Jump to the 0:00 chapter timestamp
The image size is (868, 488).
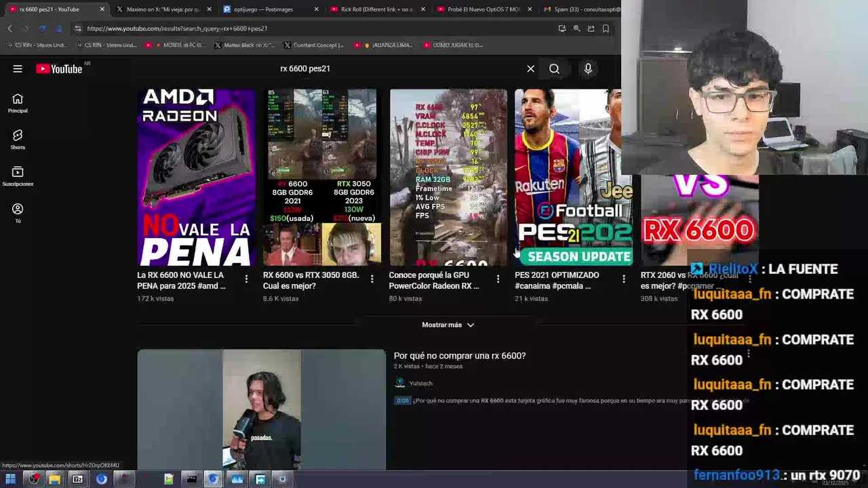pos(403,401)
